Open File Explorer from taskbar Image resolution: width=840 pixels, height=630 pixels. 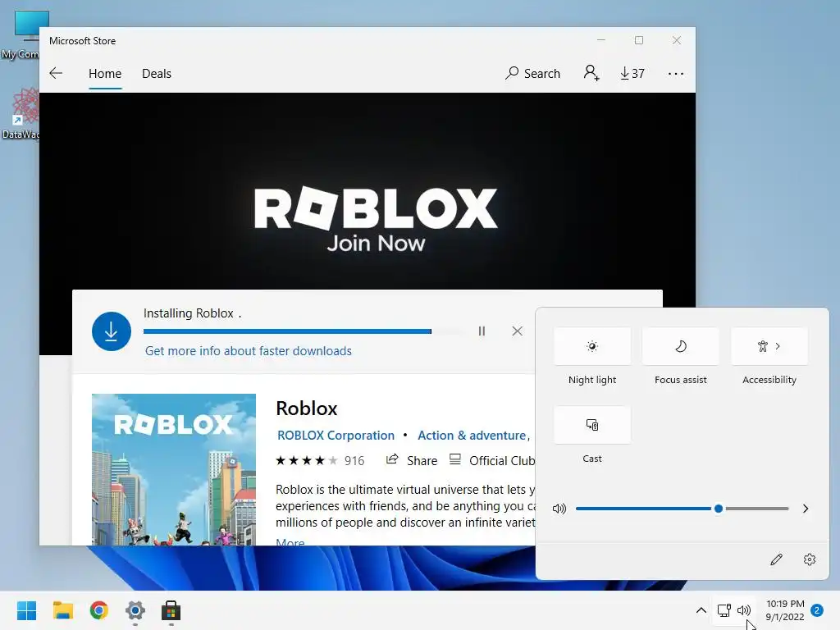point(62,610)
